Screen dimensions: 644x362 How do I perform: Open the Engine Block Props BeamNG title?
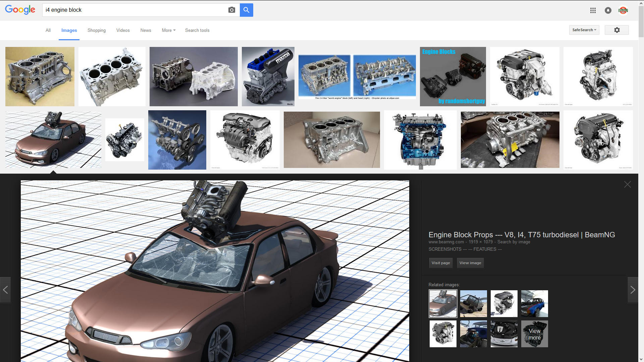pos(522,235)
